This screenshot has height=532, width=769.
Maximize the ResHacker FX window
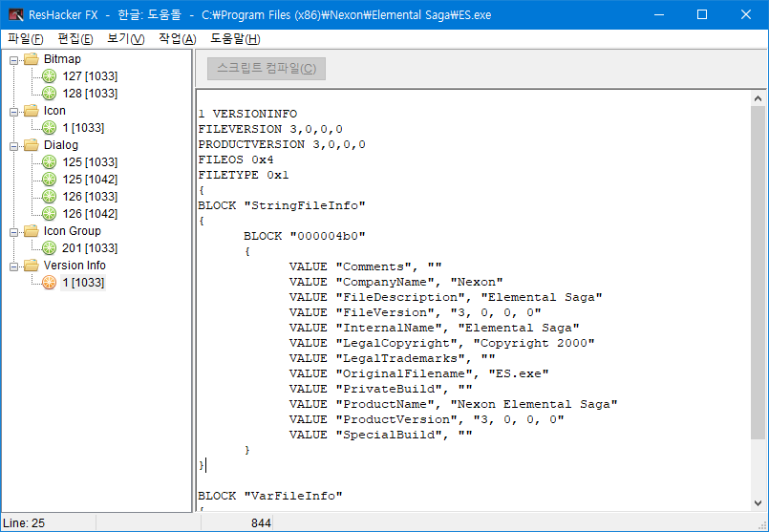point(702,14)
